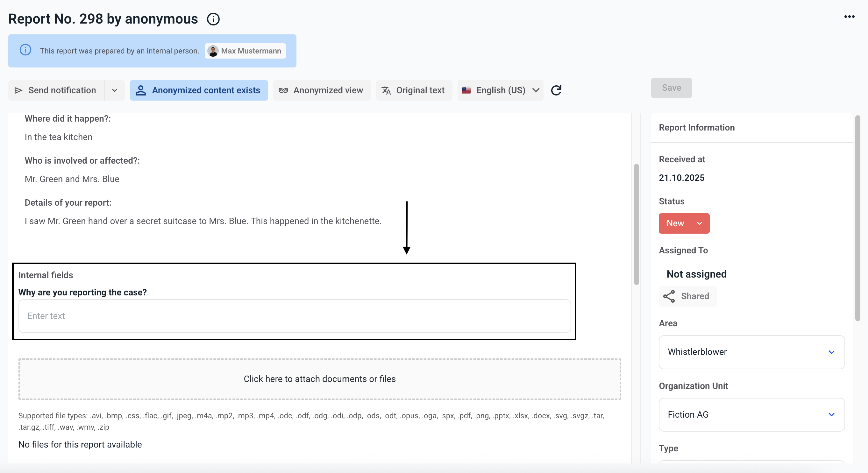Click the refresh icon next to language
This screenshot has width=868, height=473.
tap(556, 90)
